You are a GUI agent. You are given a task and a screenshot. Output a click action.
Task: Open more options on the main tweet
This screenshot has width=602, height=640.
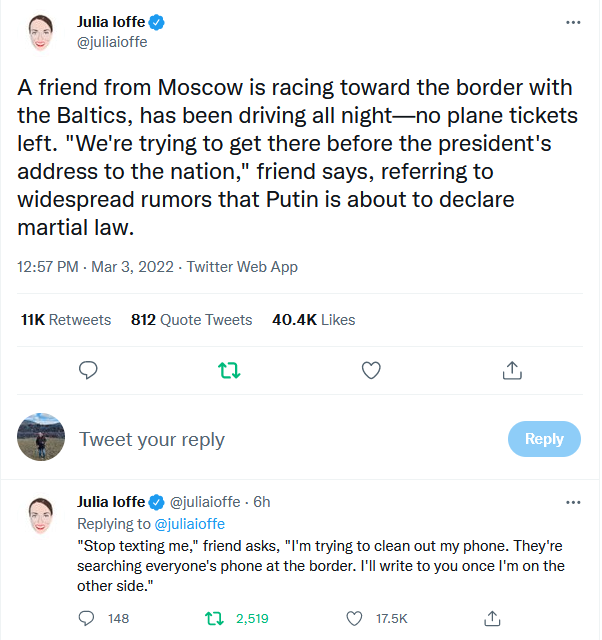pos(573,21)
